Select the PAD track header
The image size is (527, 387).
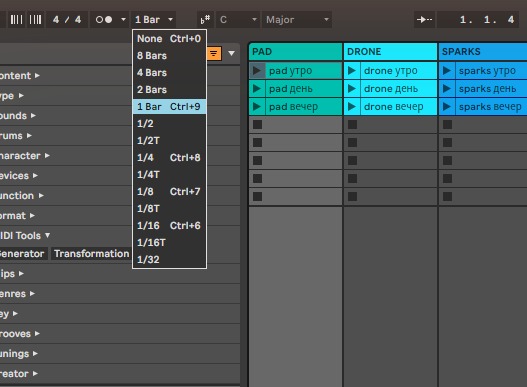tap(296, 52)
